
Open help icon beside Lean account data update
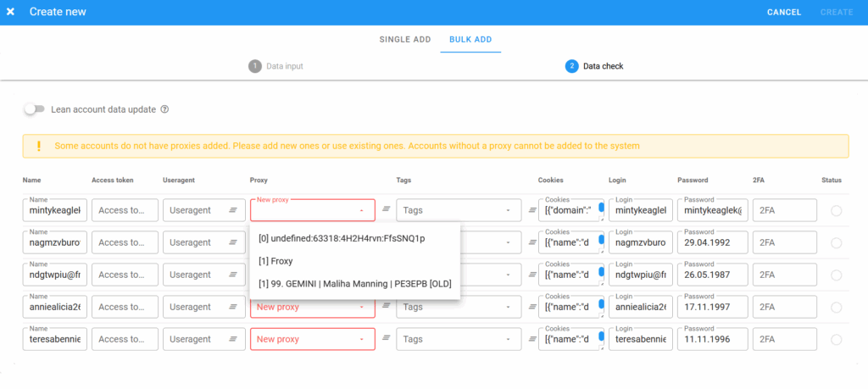(164, 109)
